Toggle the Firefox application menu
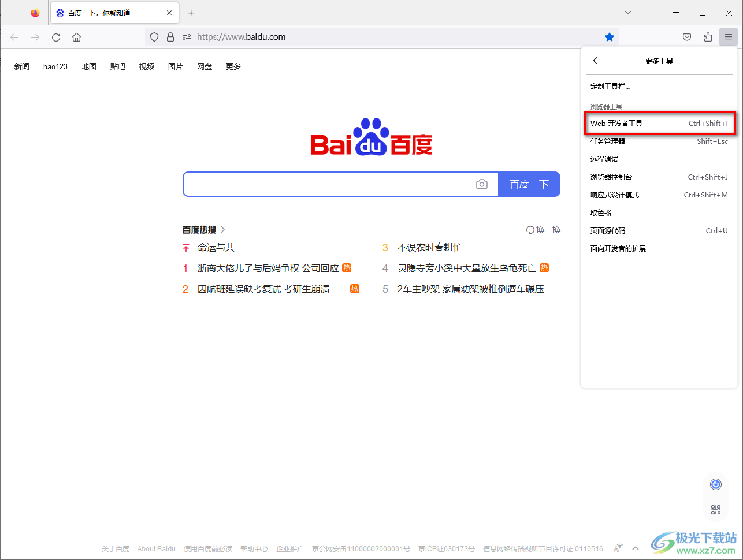The height and width of the screenshot is (560, 743). click(729, 37)
